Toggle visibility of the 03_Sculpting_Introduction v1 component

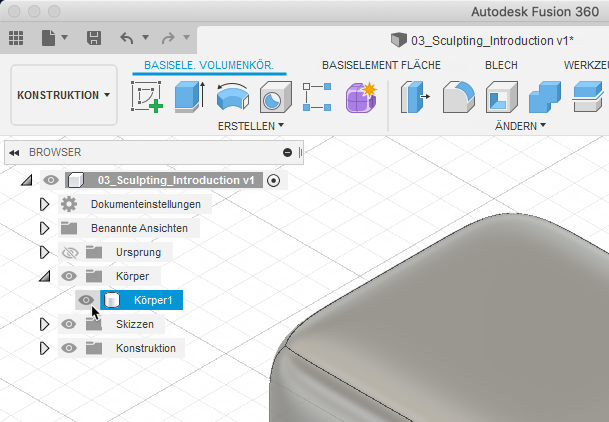click(51, 180)
